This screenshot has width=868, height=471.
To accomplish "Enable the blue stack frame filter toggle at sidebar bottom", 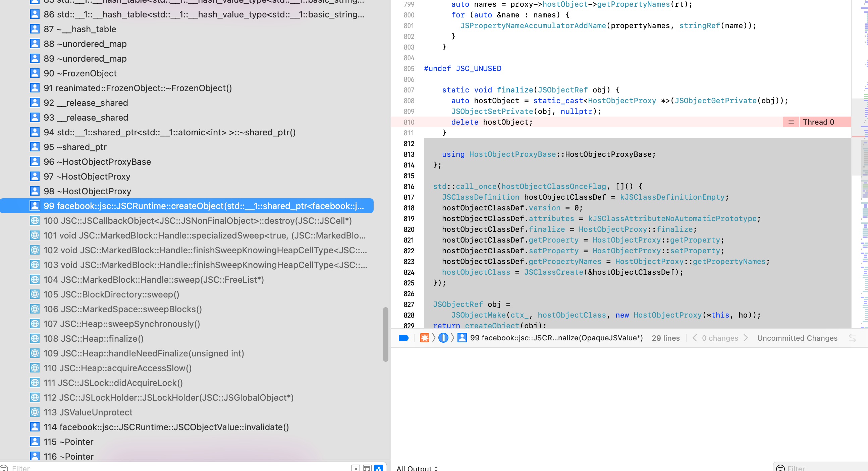I will (379, 468).
